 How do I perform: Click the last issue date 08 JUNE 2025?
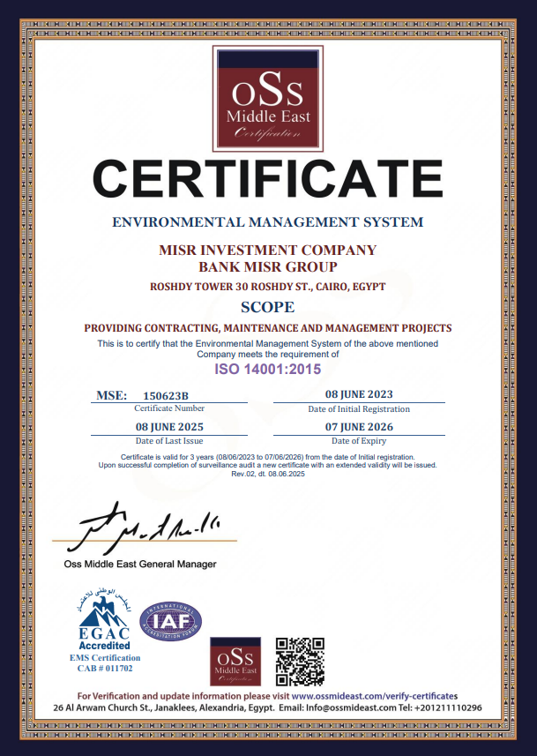click(x=169, y=426)
